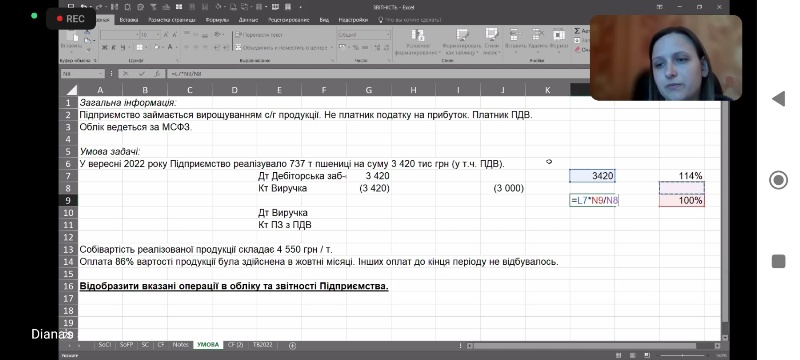Click the Font Color letter A icon
800x360 pixels.
pyautogui.click(x=170, y=47)
